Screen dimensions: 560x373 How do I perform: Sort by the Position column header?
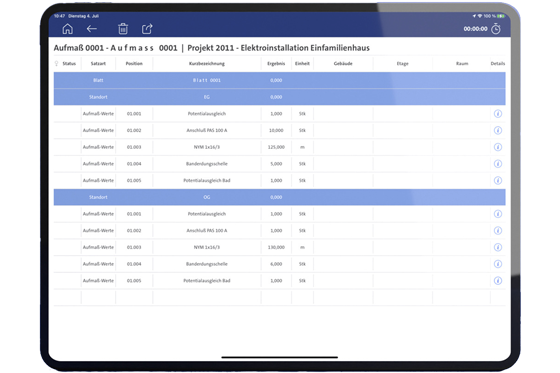click(x=134, y=64)
